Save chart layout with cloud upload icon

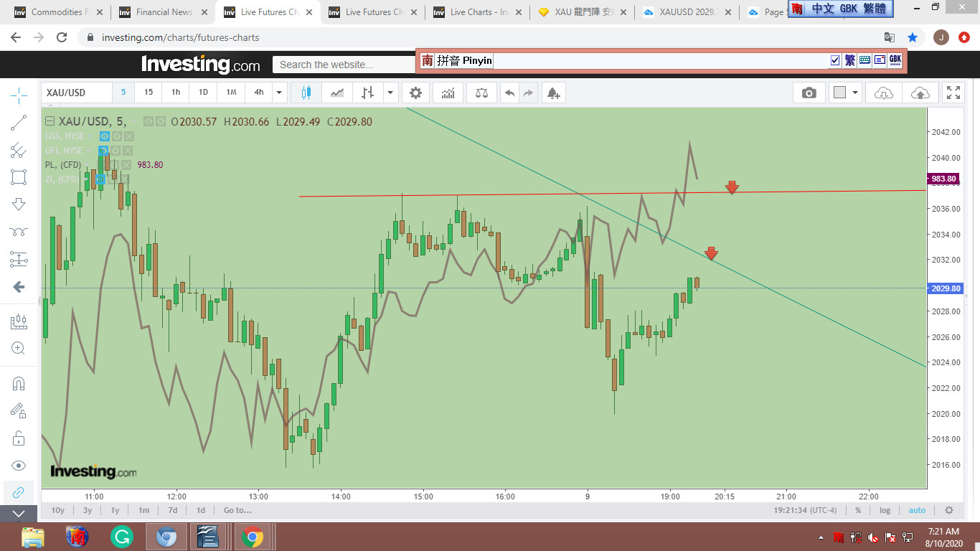[920, 93]
